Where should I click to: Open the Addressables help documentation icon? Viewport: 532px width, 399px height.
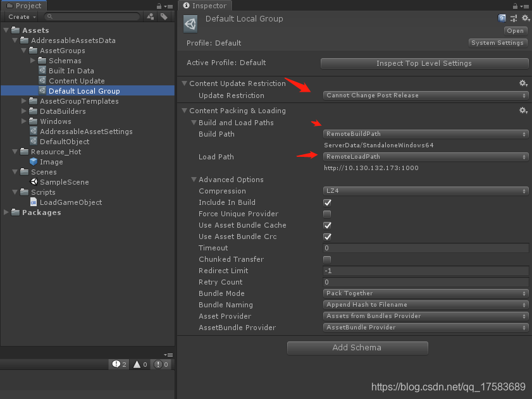point(502,18)
